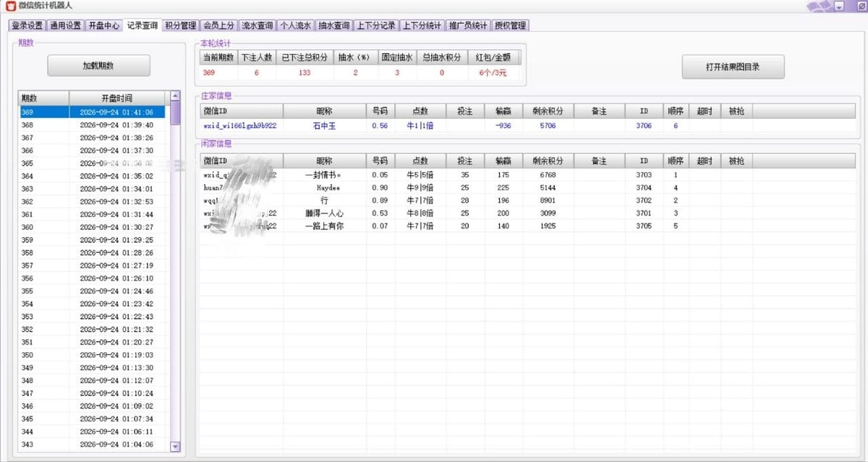Show the 流水查询 tab

pyautogui.click(x=257, y=25)
